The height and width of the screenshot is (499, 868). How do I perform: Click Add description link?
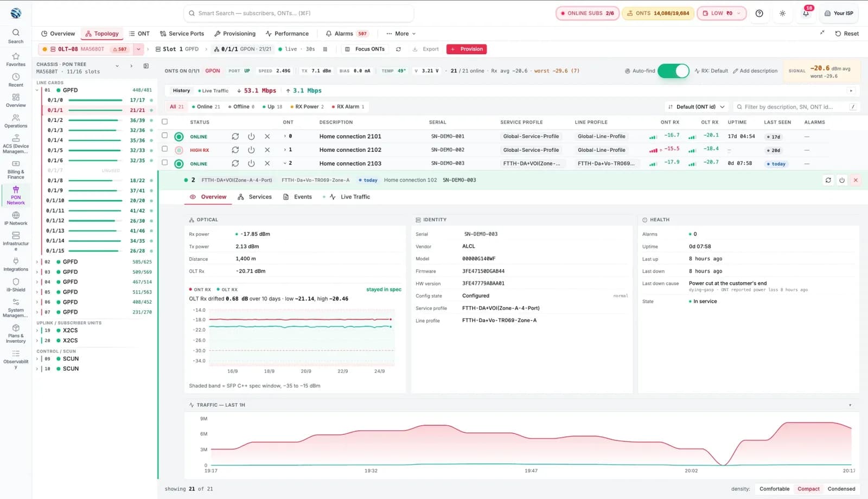(x=755, y=71)
